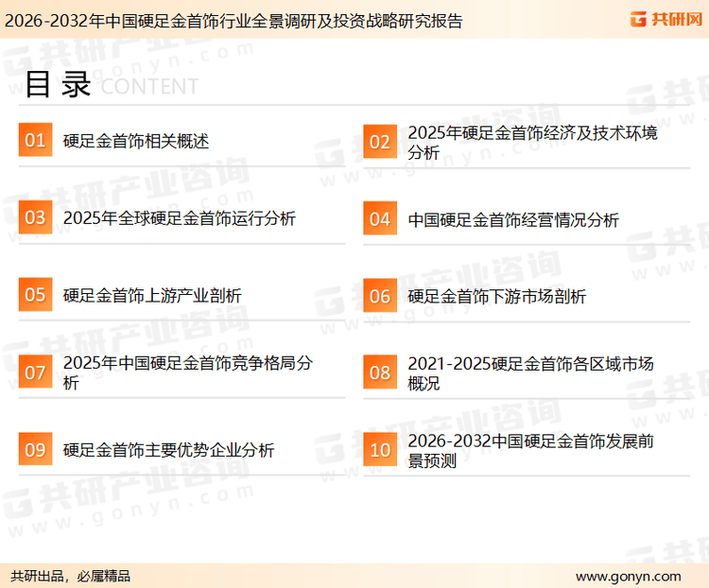Open chapter 2025年全球硬足金首饰运行分析
The width and height of the screenshot is (709, 588).
[180, 218]
